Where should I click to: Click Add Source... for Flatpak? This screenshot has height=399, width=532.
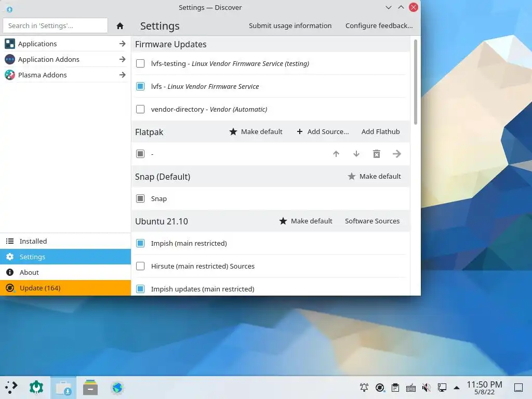(x=323, y=131)
